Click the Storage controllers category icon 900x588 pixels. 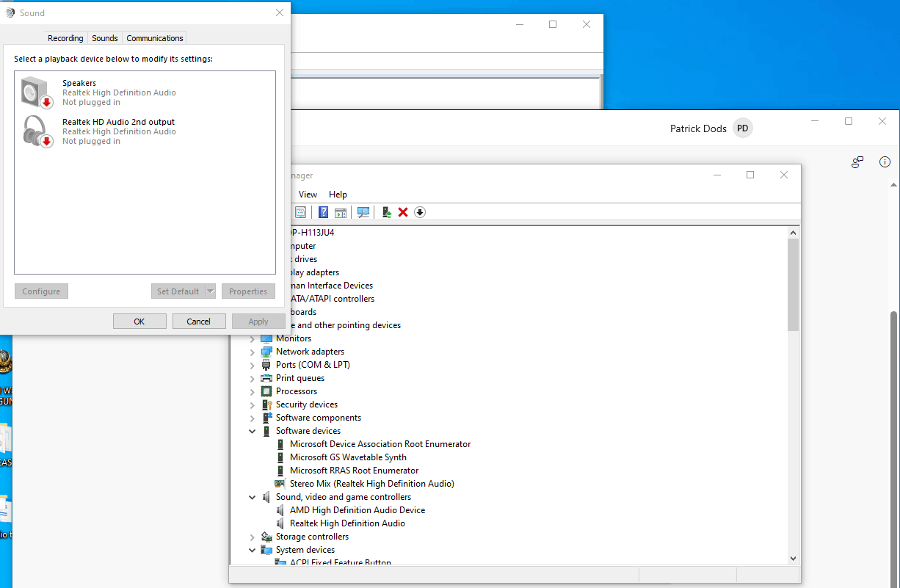tap(266, 537)
